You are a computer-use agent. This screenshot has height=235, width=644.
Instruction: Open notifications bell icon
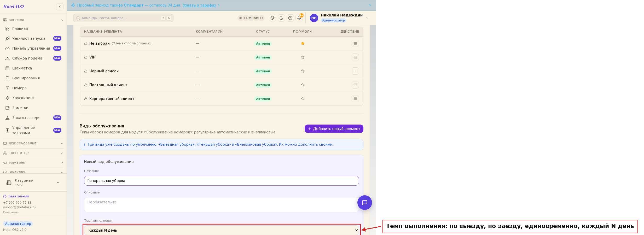[299, 18]
